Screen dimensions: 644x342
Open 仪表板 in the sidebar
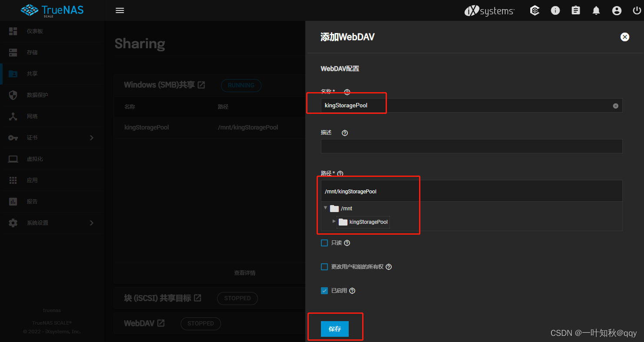pyautogui.click(x=52, y=31)
